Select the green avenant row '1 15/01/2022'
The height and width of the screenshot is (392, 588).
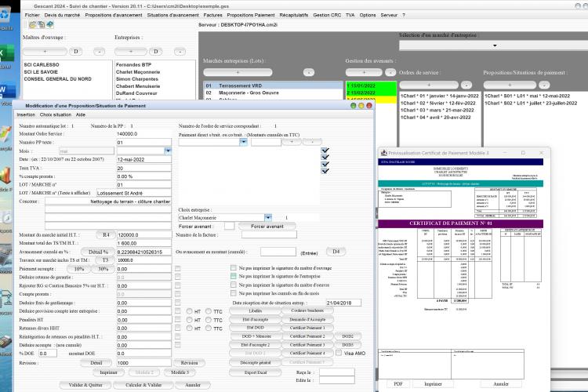(371, 85)
